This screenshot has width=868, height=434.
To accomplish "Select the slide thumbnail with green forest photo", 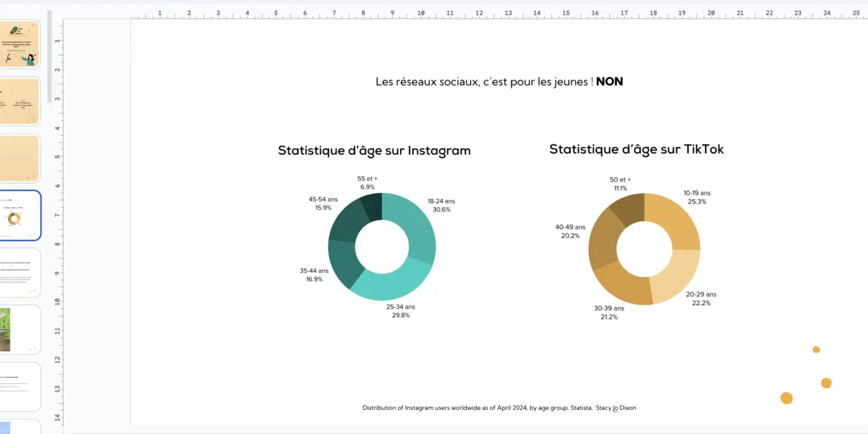I will tap(20, 330).
